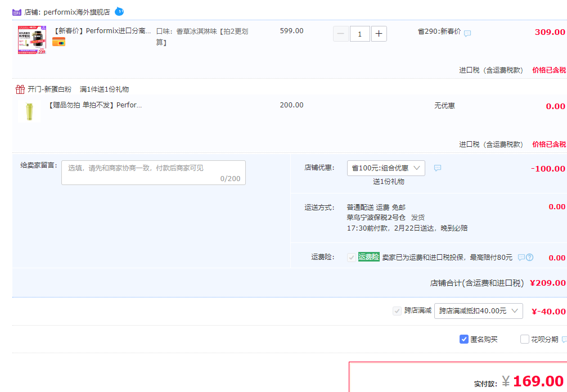Screen dimensions: 567x392
Task: Click the 实付款 ¥169.00 final amount
Action: click(x=533, y=381)
